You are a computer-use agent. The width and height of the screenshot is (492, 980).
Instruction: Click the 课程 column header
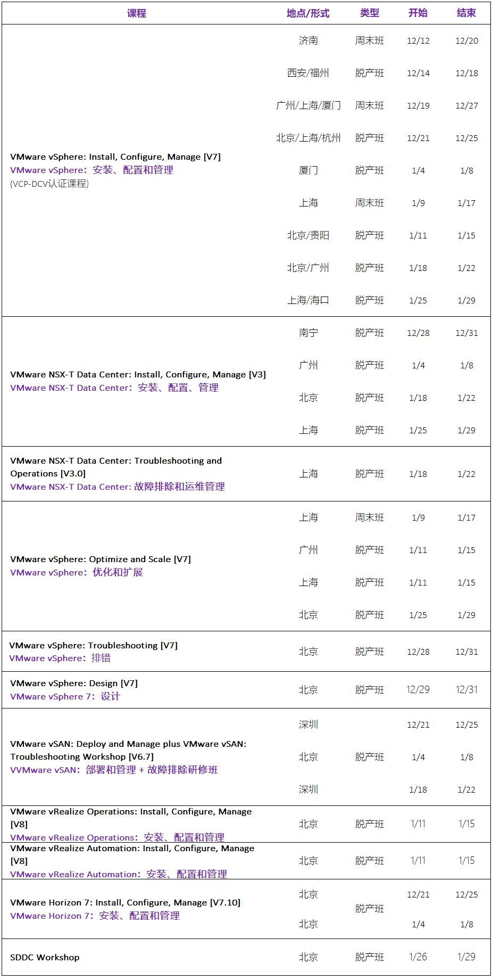(137, 13)
